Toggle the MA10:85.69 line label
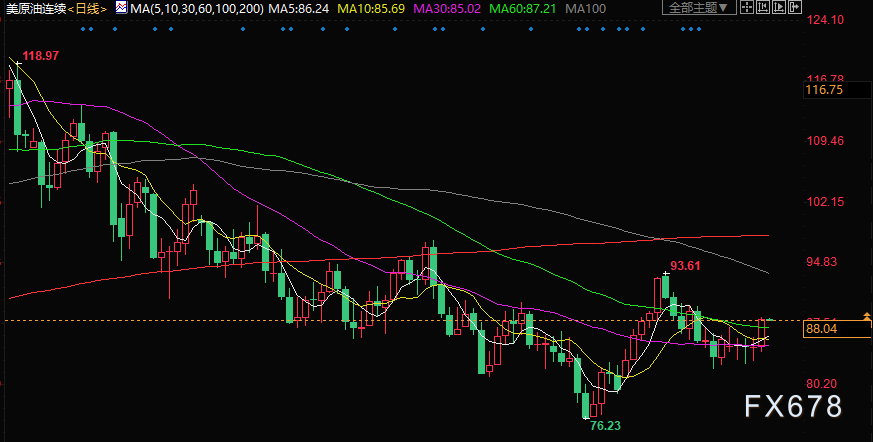This screenshot has height=442, width=873. [371, 8]
